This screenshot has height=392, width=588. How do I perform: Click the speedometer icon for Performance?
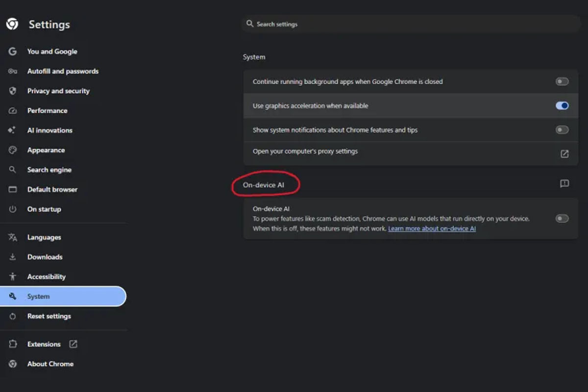coord(13,111)
